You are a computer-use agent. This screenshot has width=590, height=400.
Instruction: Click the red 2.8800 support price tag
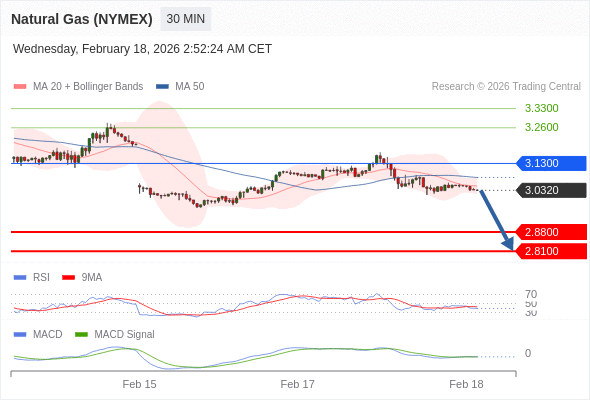[550, 232]
